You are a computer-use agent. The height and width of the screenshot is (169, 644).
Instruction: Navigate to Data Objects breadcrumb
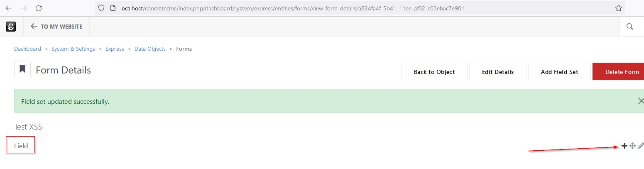(x=150, y=49)
